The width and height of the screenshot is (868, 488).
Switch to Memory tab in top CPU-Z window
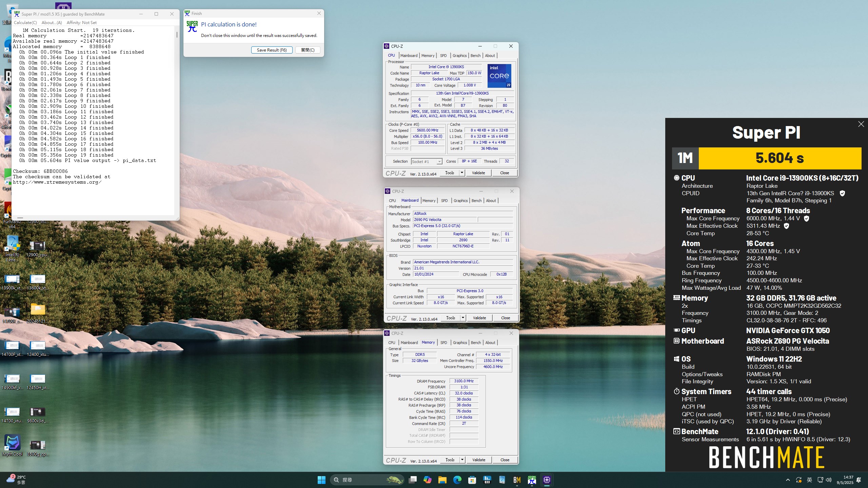428,56
